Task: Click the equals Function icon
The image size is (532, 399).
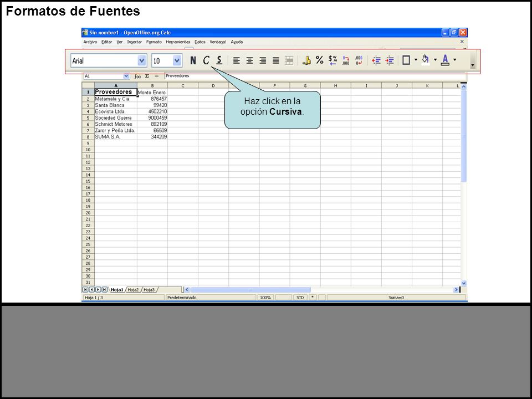Action: (x=156, y=76)
